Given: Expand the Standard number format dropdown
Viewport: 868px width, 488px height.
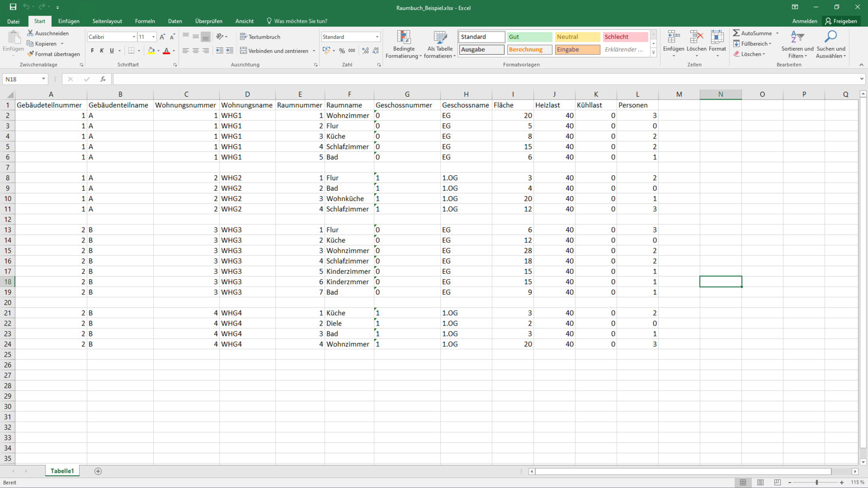Looking at the screenshot, I should point(377,37).
